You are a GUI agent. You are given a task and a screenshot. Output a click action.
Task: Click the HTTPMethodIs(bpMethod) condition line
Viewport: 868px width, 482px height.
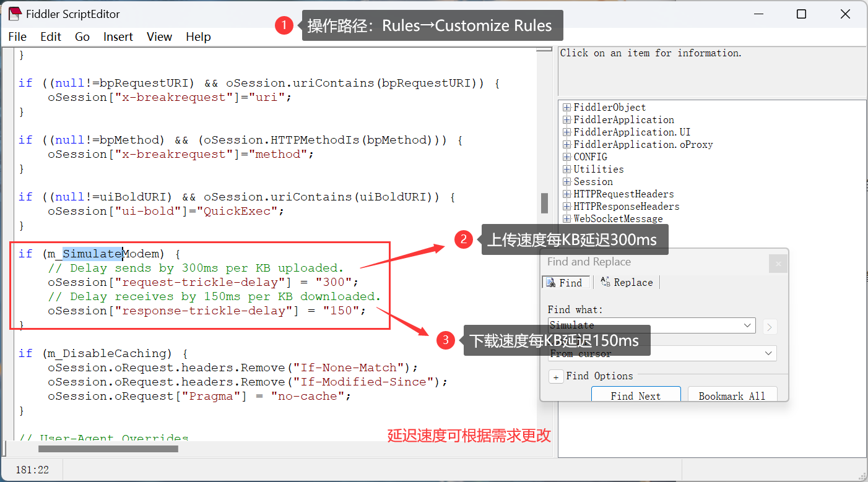tap(240, 140)
